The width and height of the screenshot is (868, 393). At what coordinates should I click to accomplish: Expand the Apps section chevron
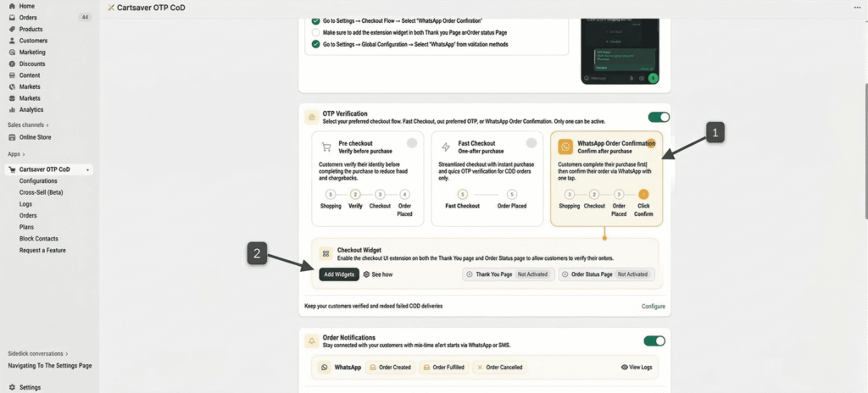pyautogui.click(x=24, y=154)
